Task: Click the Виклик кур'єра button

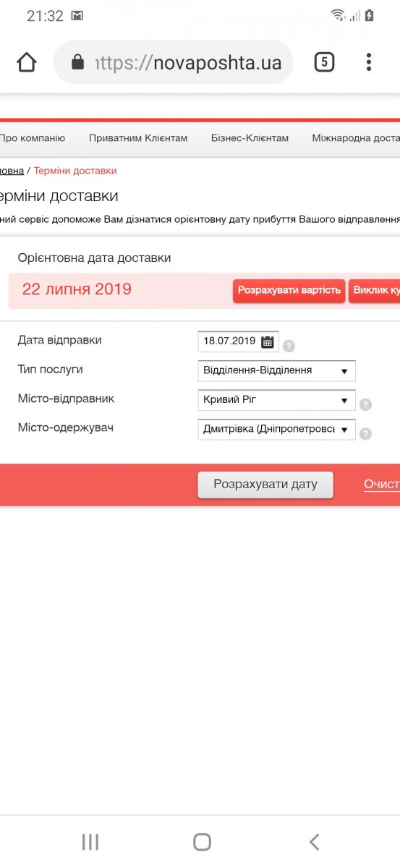Action: coord(375,291)
